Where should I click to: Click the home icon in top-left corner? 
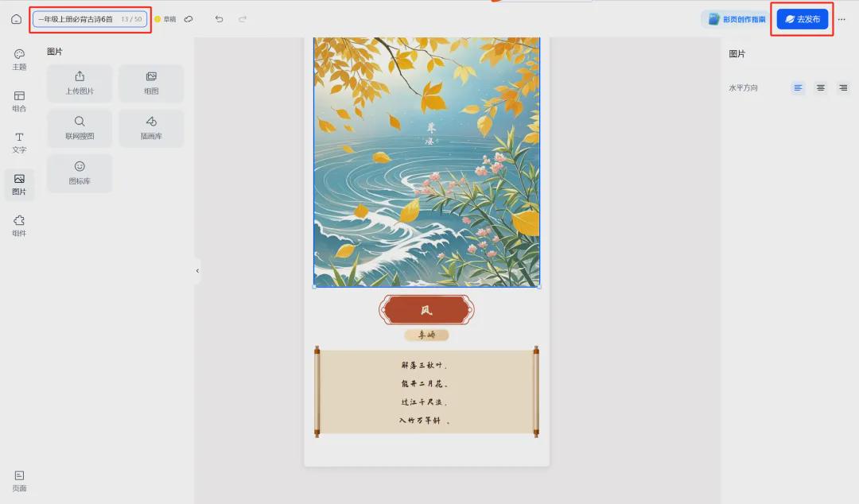[x=16, y=18]
